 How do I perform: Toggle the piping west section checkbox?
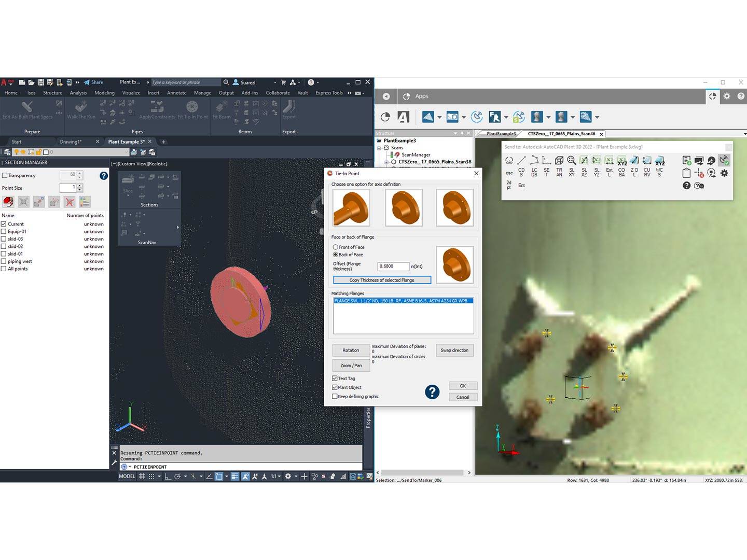point(4,261)
